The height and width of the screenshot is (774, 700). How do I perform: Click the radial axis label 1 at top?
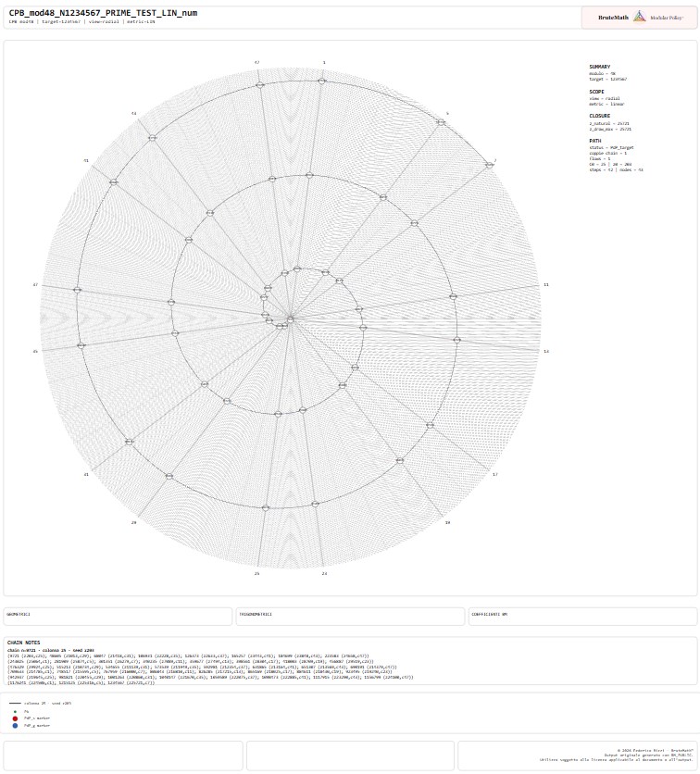click(x=324, y=63)
